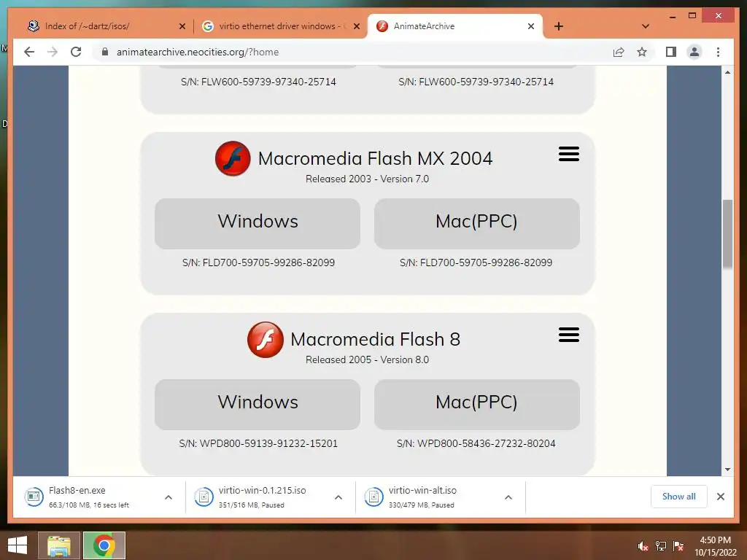Click the Macromedia Flash 8 logo
The width and height of the screenshot is (747, 560).
tap(266, 340)
